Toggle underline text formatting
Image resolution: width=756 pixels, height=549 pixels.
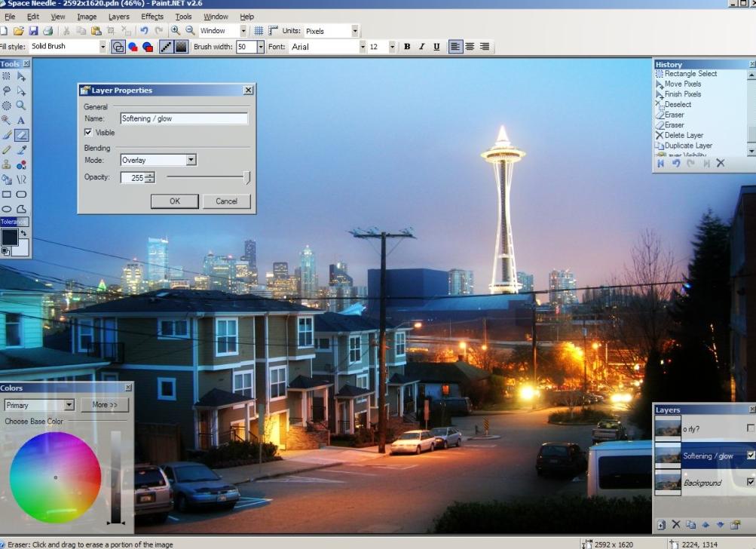pyautogui.click(x=436, y=47)
